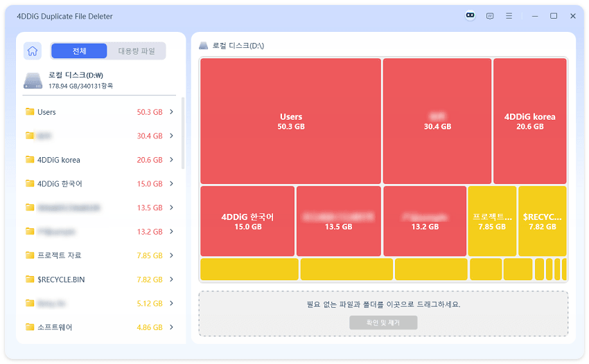Expand the 13.5 GB folder chevron
589x364 pixels.
point(171,208)
